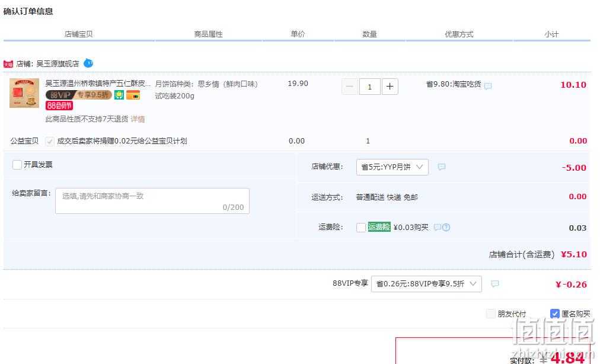Click the 单价 column header
This screenshot has height=364, width=600.
point(298,34)
